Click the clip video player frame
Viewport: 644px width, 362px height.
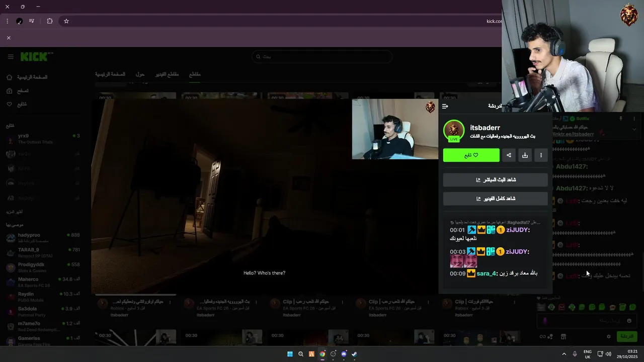pos(265,196)
